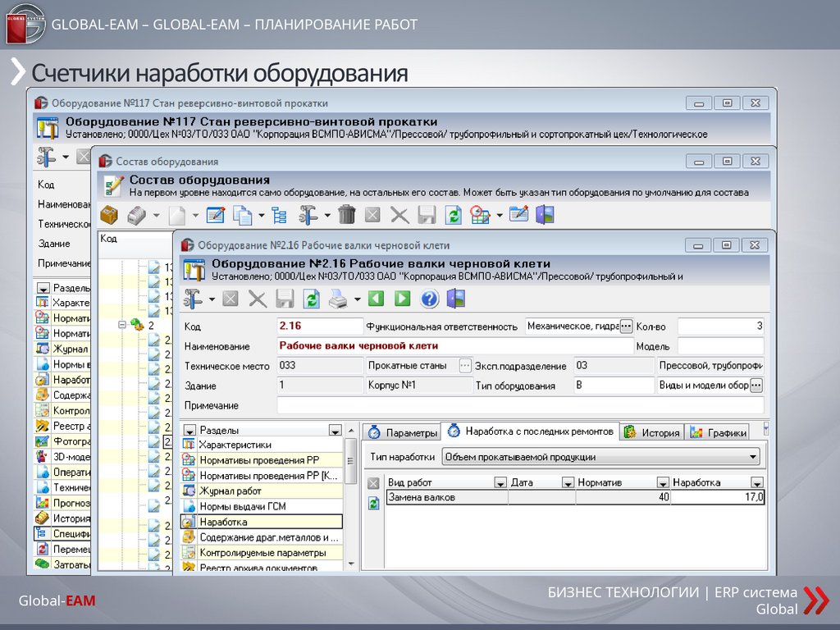840x630 pixels.
Task: Click the exit door icon in Состав оборудования toolbar
Action: tap(545, 216)
